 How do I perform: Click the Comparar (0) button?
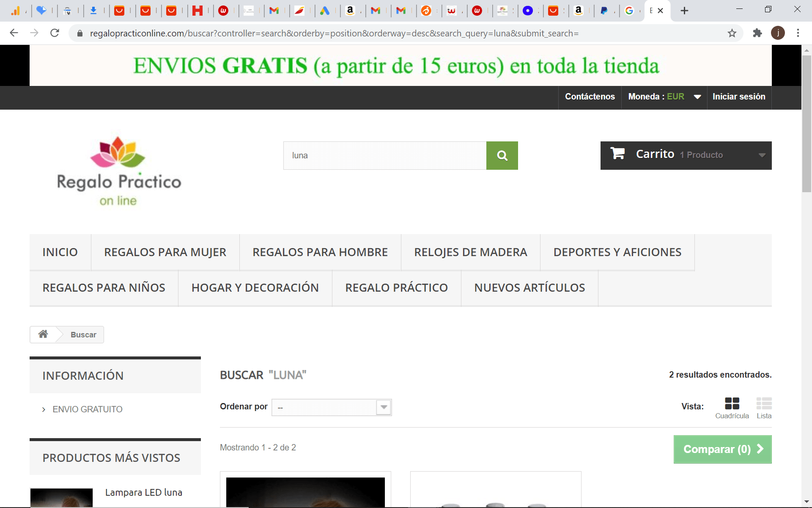click(723, 449)
